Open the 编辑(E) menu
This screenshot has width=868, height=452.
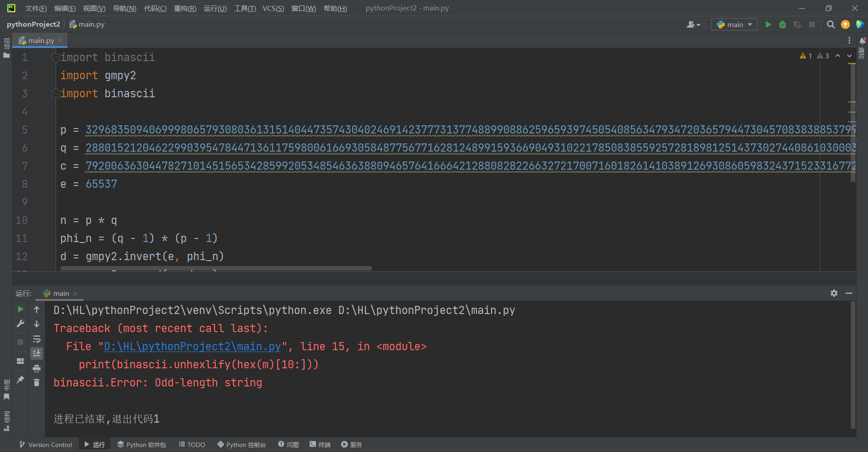pos(65,8)
